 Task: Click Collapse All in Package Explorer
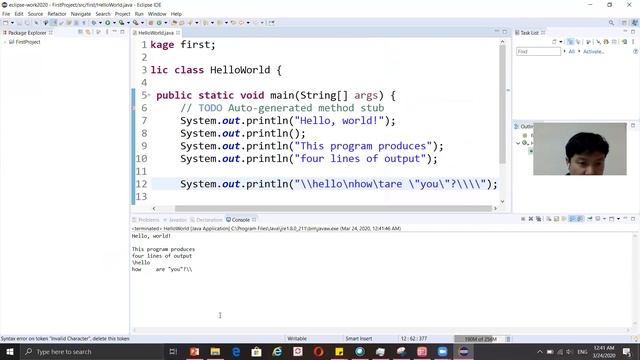[x=80, y=32]
